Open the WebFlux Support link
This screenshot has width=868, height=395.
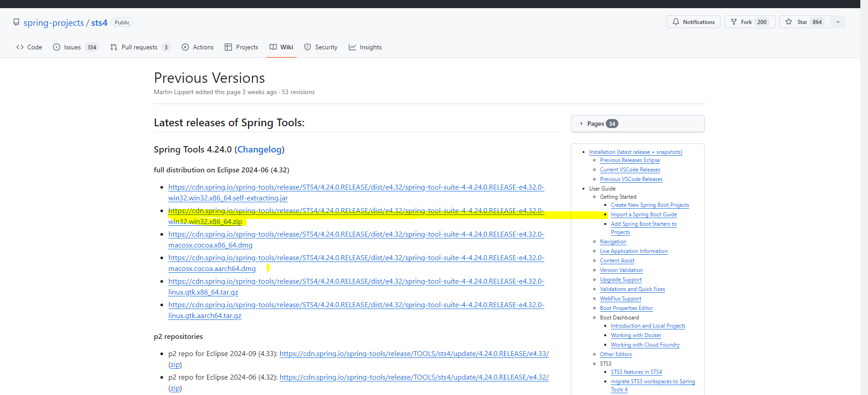coord(621,299)
